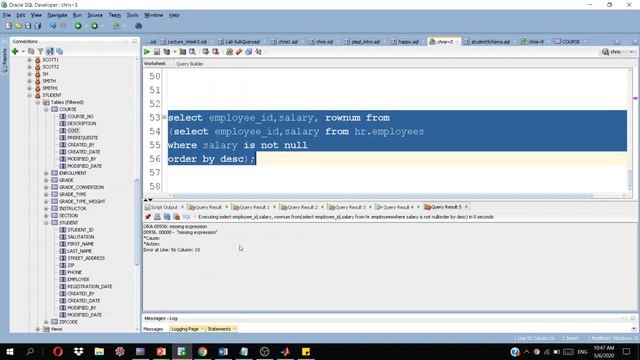This screenshot has width=640, height=360.
Task: Click the New file icon in main toolbar
Action: click(x=9, y=26)
